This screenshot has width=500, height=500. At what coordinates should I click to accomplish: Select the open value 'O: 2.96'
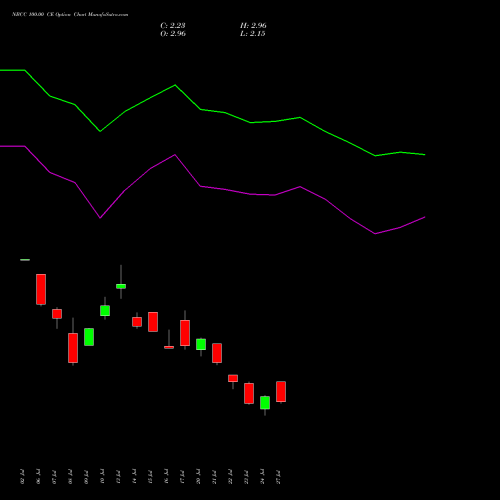click(x=173, y=34)
